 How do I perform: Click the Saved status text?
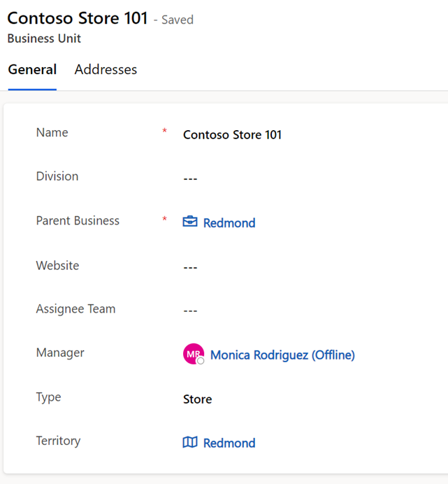178,20
